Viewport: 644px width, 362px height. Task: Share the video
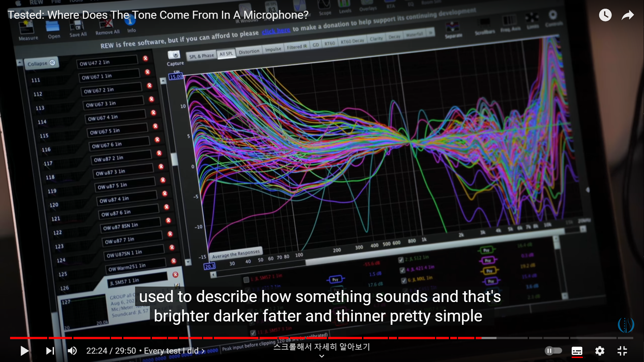628,15
